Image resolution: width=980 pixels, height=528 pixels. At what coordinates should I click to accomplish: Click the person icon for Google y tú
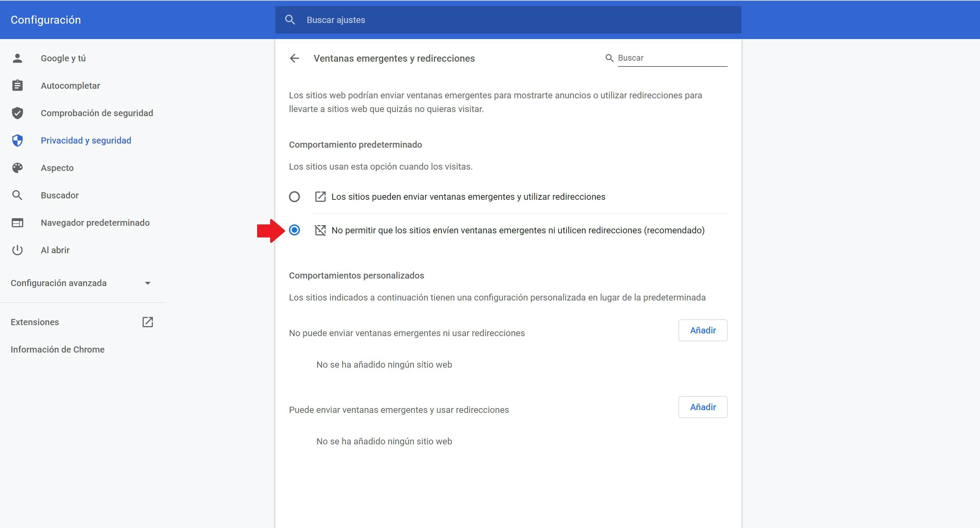pos(17,58)
